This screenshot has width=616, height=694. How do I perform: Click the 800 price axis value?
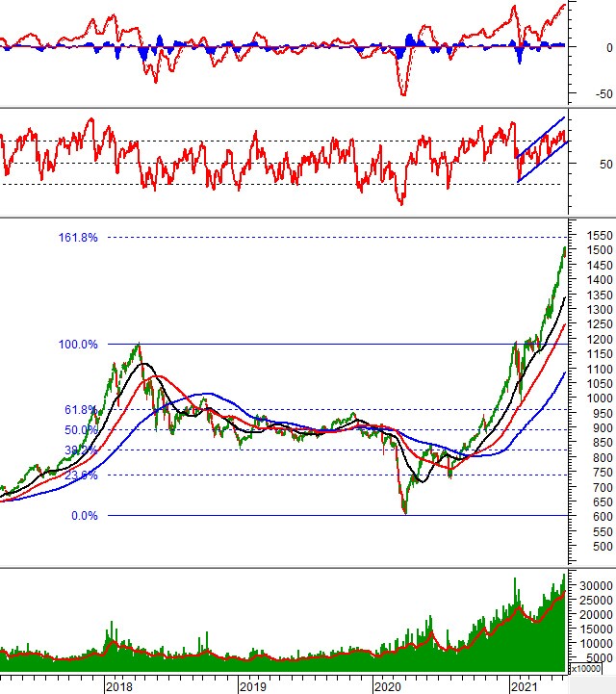pos(603,457)
